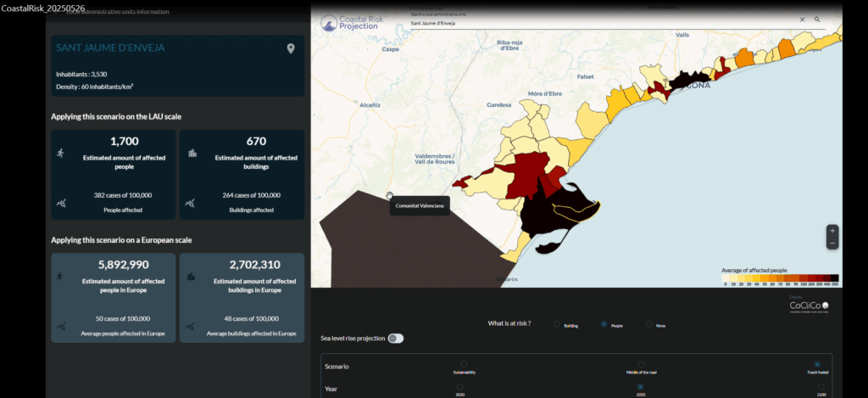Click the search local administrative units field
Image resolution: width=868 pixels, height=398 pixels.
pos(602,23)
